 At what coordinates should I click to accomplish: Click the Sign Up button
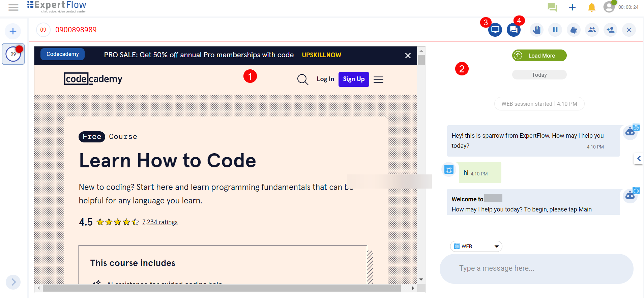coord(354,79)
